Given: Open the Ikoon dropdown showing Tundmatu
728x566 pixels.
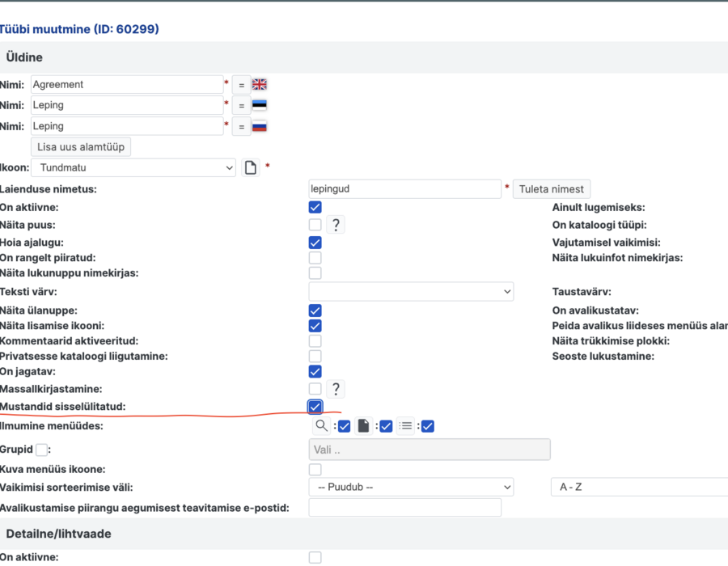Looking at the screenshot, I should click(133, 167).
